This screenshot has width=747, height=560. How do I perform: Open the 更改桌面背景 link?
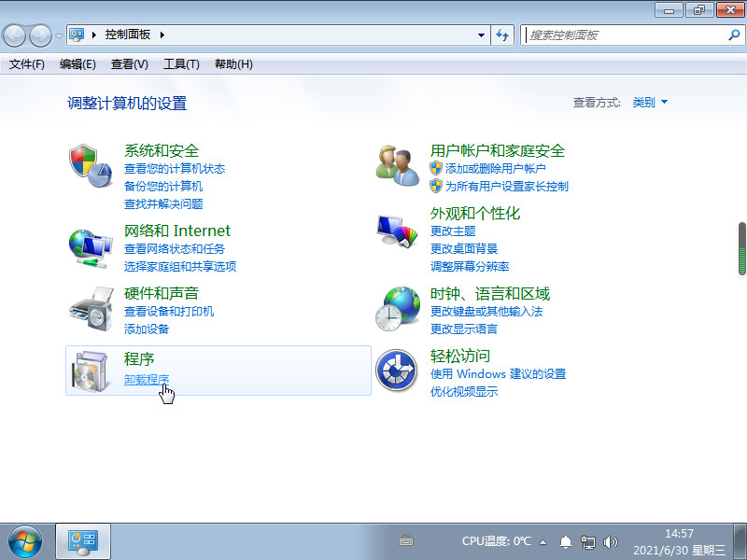click(464, 248)
